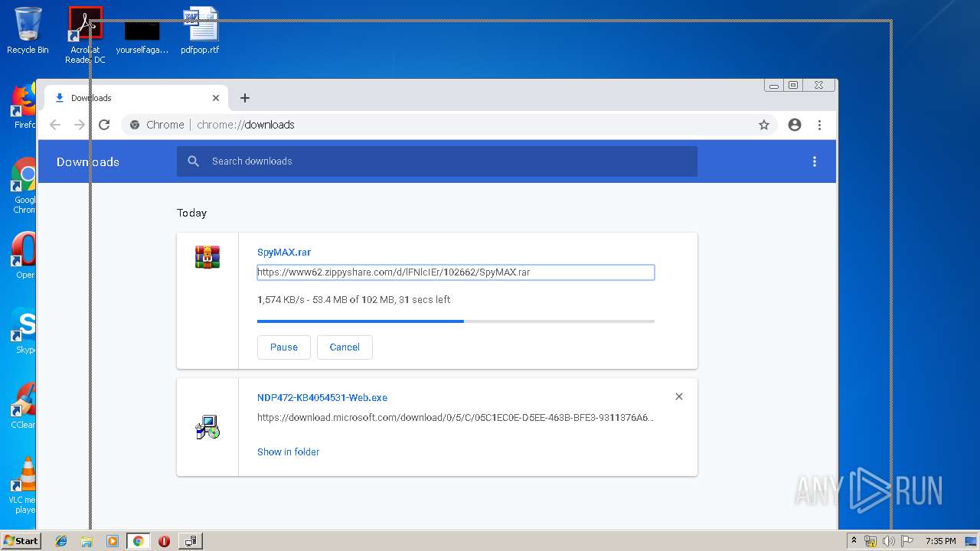Open the Google Chrome desktop shortcut
The width and height of the screenshot is (980, 551).
[x=25, y=186]
